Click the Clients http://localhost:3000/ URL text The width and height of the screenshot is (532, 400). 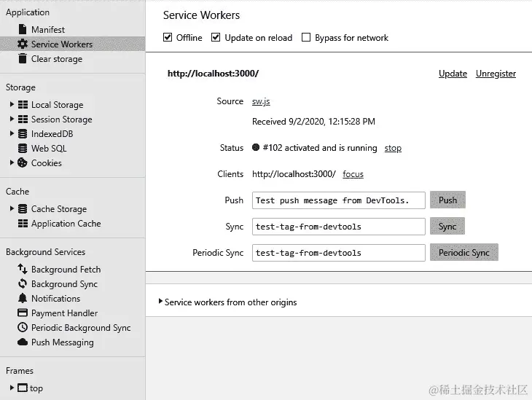click(294, 174)
